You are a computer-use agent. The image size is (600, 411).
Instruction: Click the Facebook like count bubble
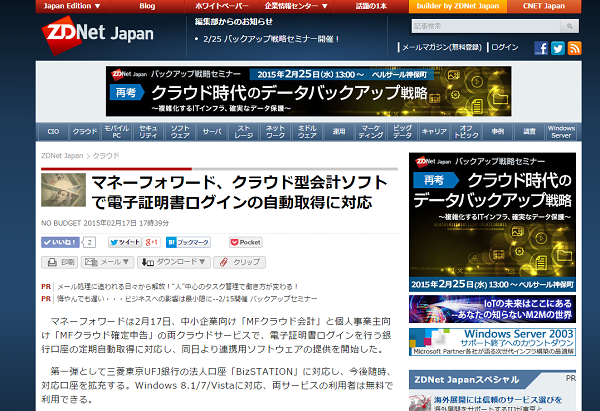(89, 242)
